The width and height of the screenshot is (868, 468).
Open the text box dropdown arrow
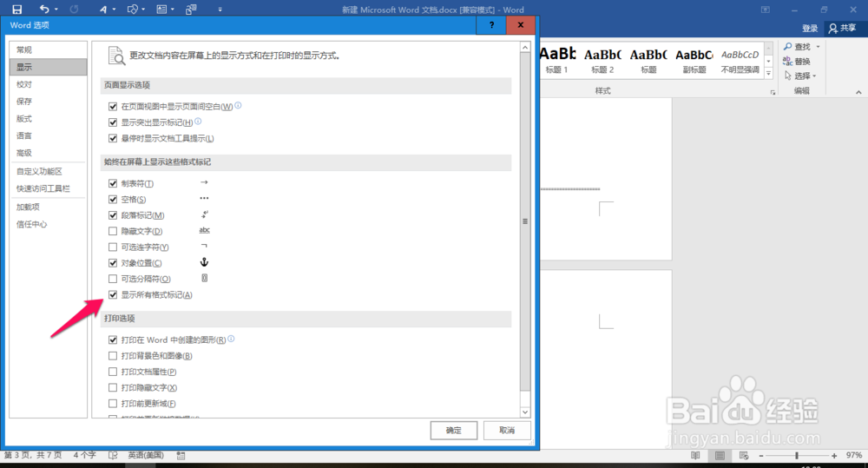(x=173, y=10)
